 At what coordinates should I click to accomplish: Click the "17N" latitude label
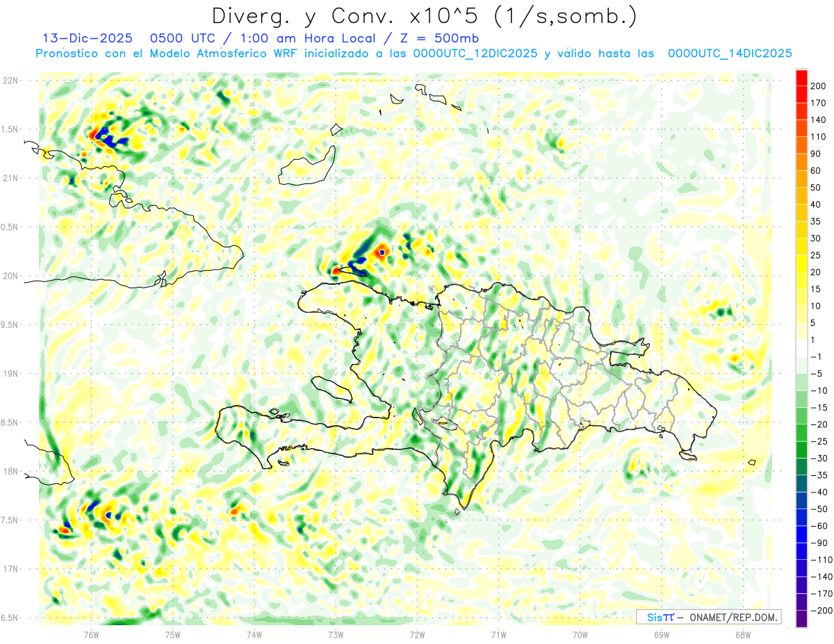[10, 569]
